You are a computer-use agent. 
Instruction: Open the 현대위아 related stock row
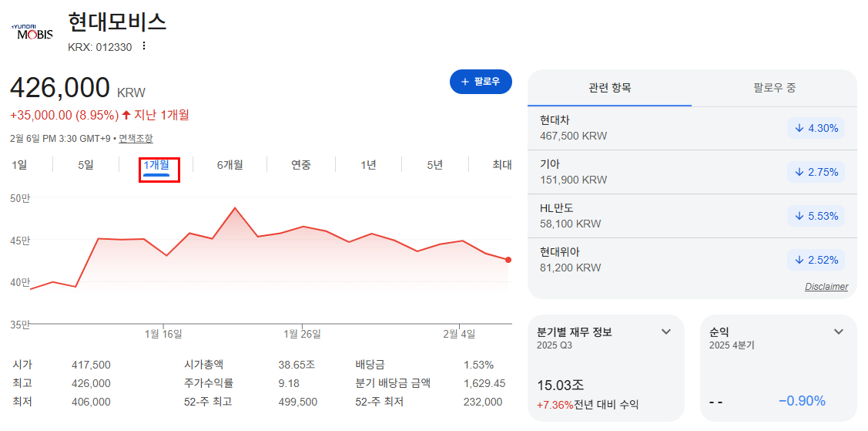click(x=692, y=260)
